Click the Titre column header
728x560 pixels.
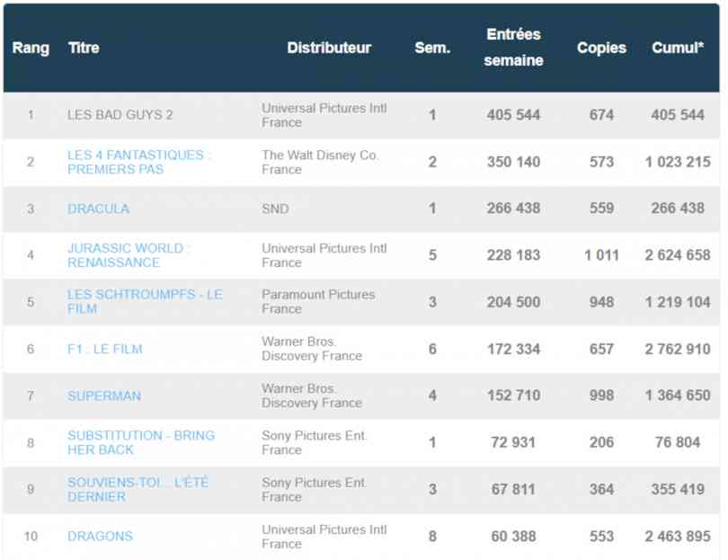84,48
